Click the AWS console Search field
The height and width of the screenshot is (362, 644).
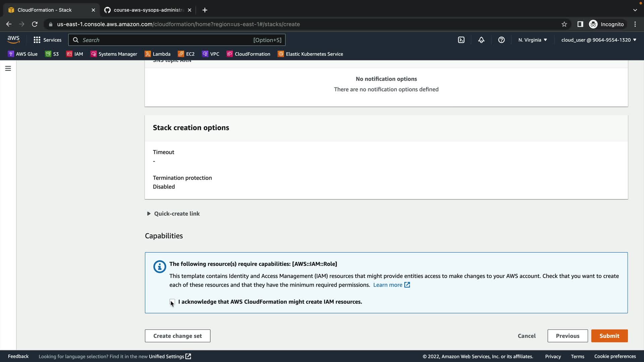coord(168,40)
